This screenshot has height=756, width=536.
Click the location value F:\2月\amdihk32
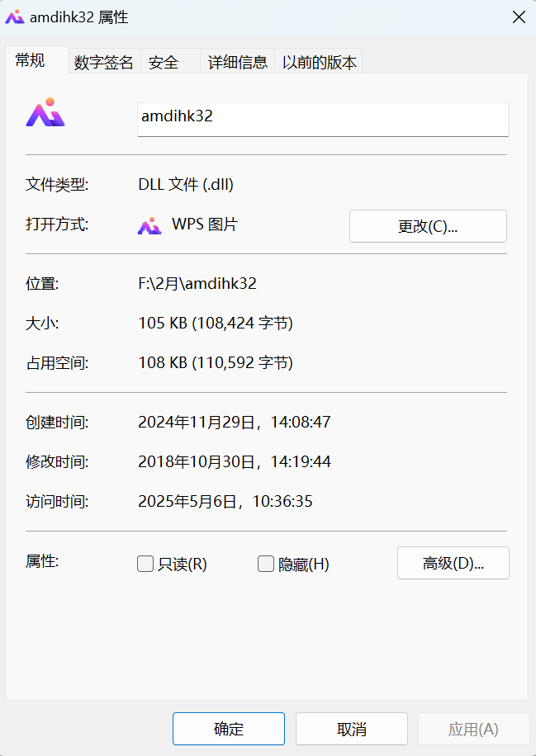197,283
